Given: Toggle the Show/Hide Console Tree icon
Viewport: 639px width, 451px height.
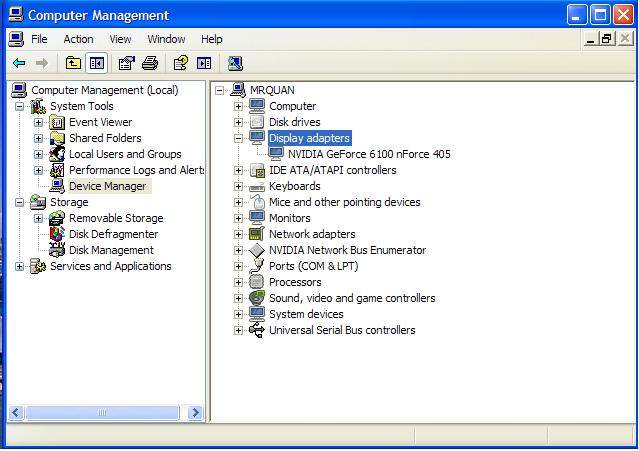Looking at the screenshot, I should click(97, 63).
